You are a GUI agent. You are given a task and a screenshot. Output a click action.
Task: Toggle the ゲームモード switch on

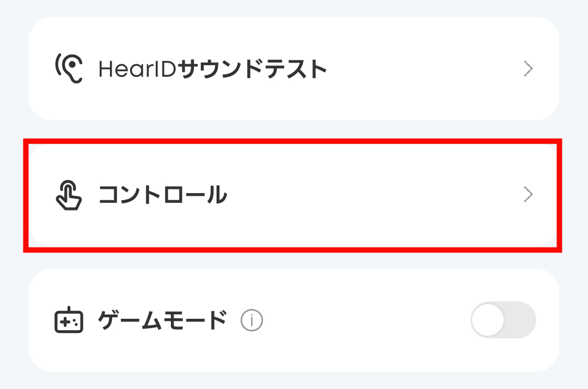coord(504,320)
